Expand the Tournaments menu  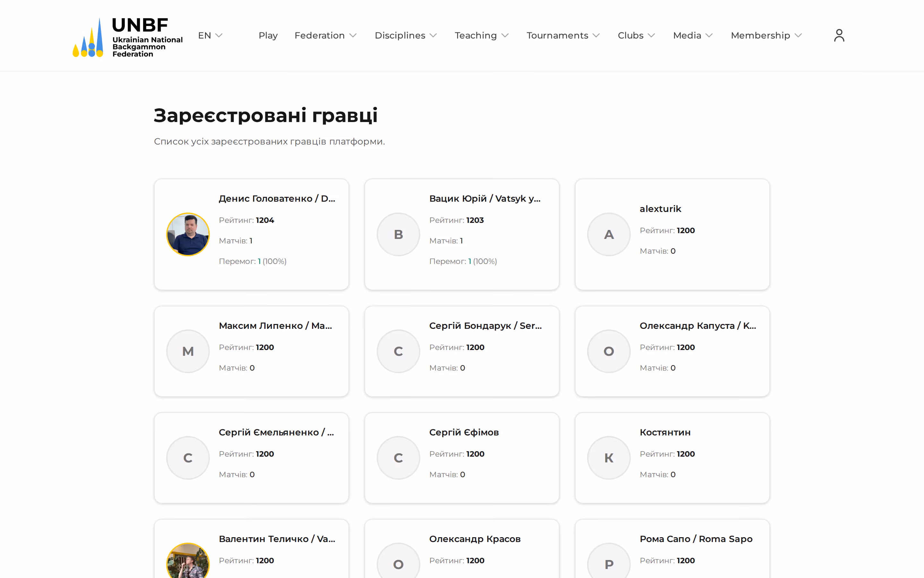coord(563,36)
